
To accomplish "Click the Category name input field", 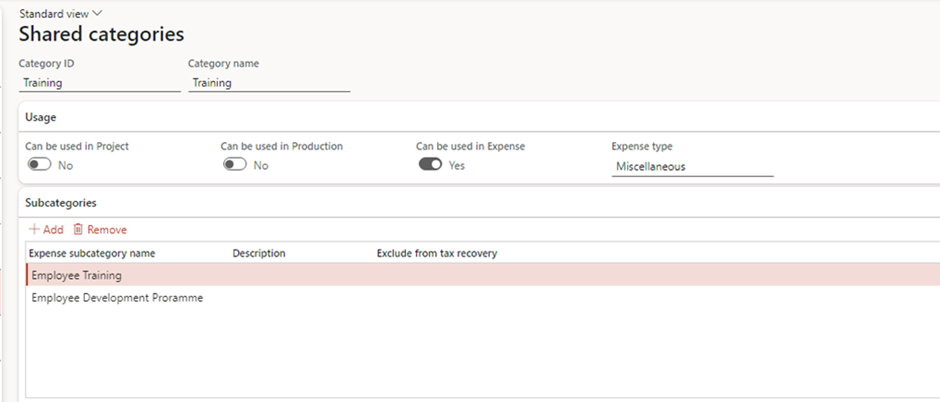I will click(269, 83).
